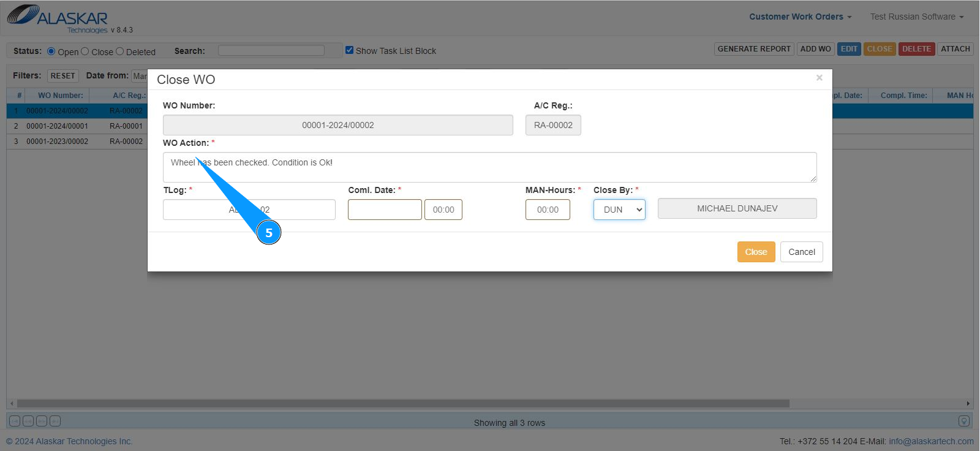980x451 pixels.
Task: Click the Search input field
Action: [271, 50]
